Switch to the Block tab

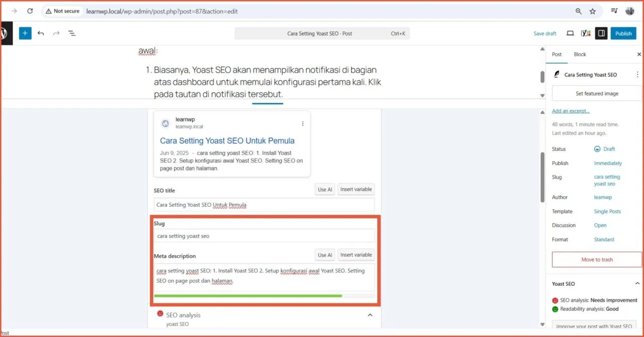pyautogui.click(x=580, y=54)
